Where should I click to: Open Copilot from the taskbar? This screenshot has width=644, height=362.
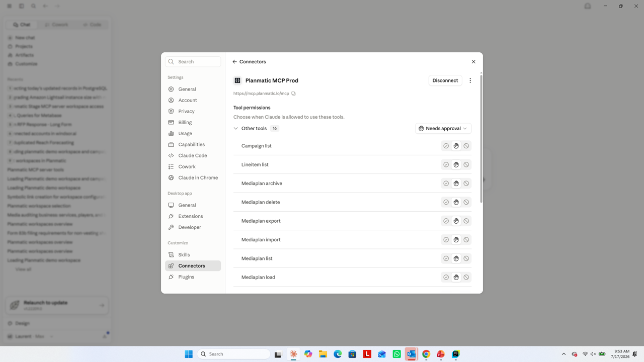[x=308, y=354]
